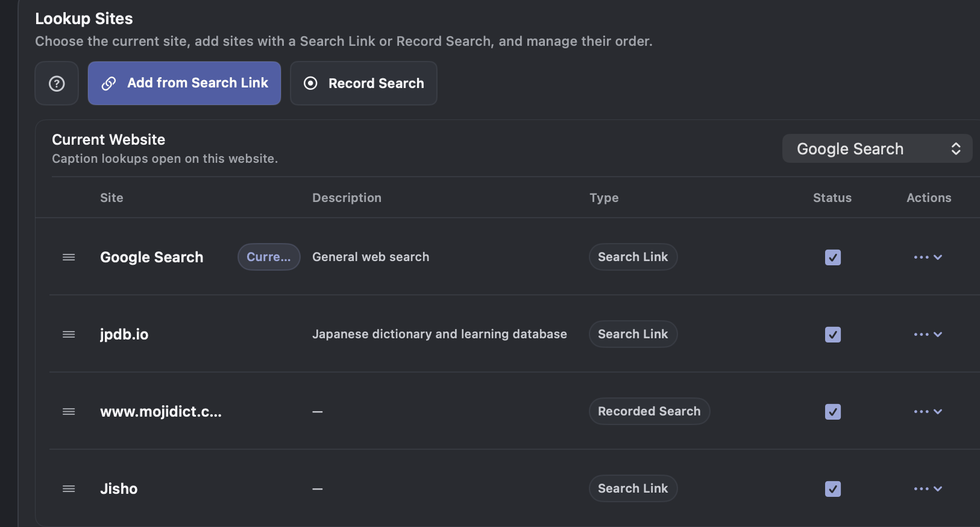Click the Search Link tag for Jisho
The height and width of the screenshot is (527, 980).
(633, 488)
